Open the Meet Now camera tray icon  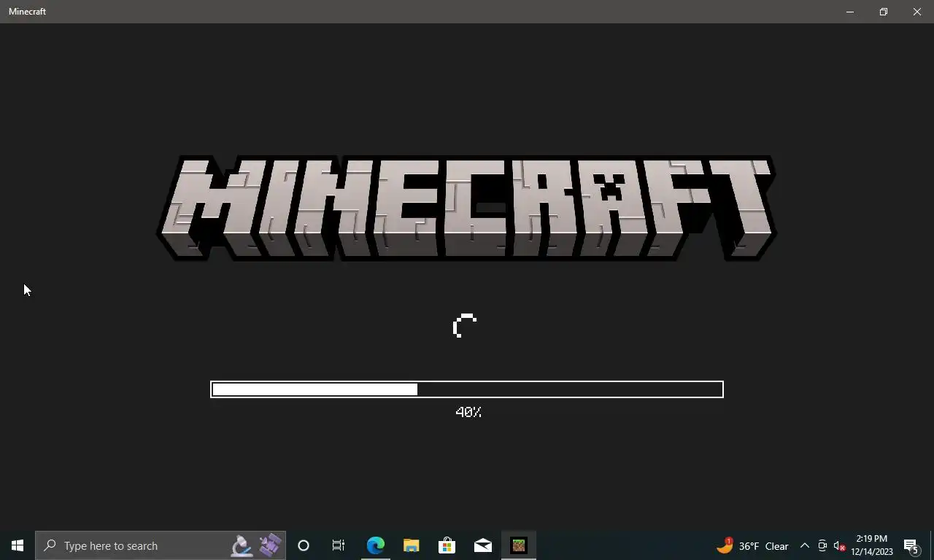point(822,545)
